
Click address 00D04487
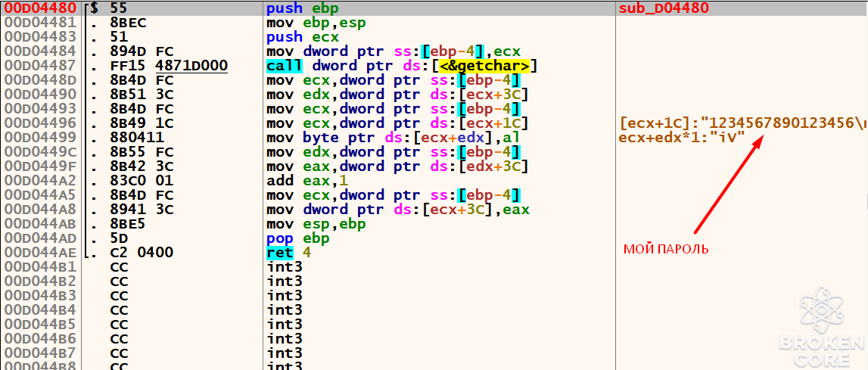(x=40, y=67)
